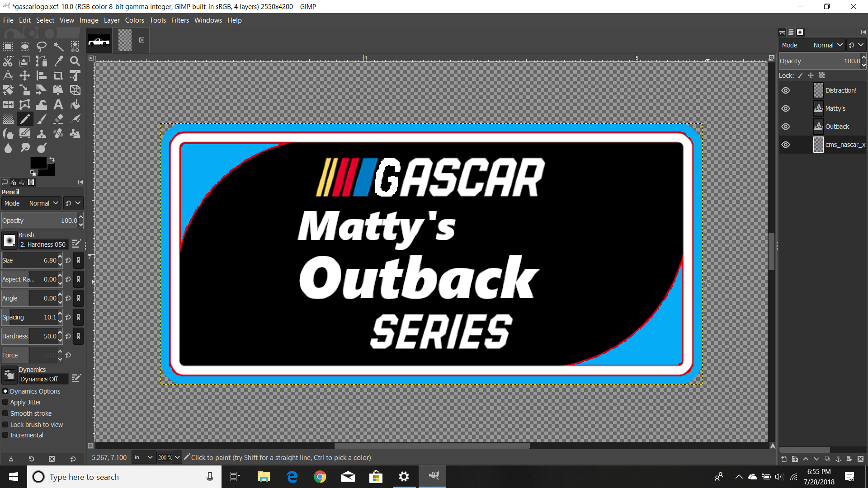868x488 pixels.
Task: Select the Zoom magnifier tool
Action: tap(75, 61)
